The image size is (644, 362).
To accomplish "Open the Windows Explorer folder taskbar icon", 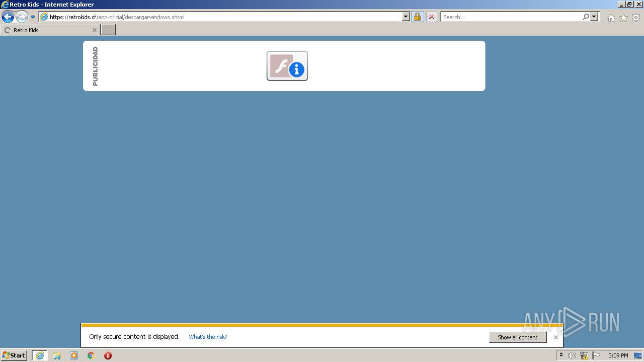I will [57, 355].
